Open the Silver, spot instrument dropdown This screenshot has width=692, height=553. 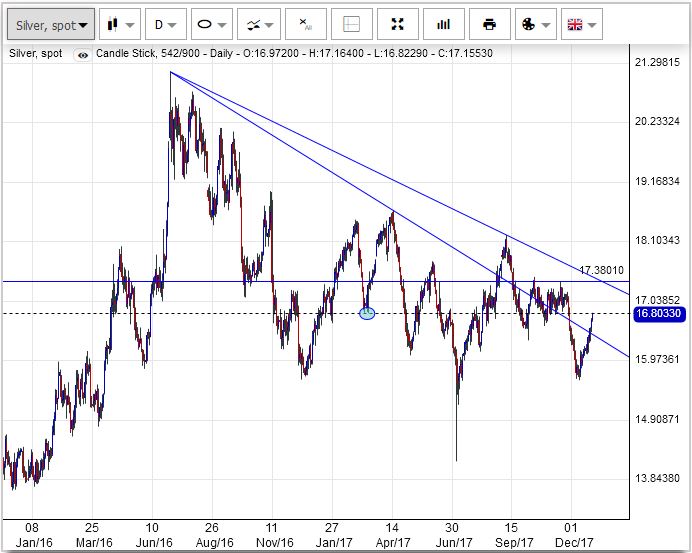coord(51,25)
